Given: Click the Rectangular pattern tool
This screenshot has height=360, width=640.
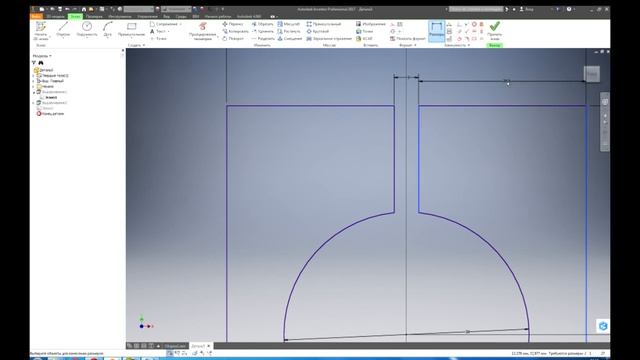Looking at the screenshot, I should (x=323, y=24).
